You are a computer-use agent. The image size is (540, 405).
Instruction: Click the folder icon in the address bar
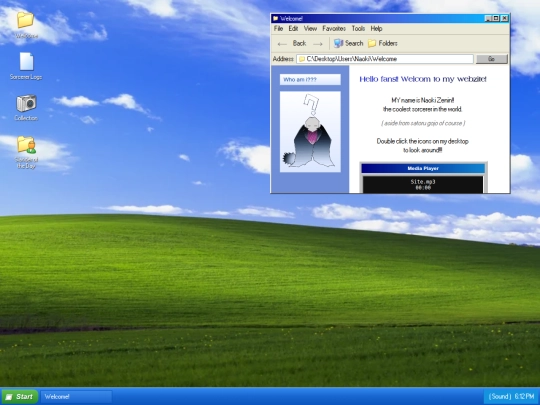pyautogui.click(x=302, y=59)
